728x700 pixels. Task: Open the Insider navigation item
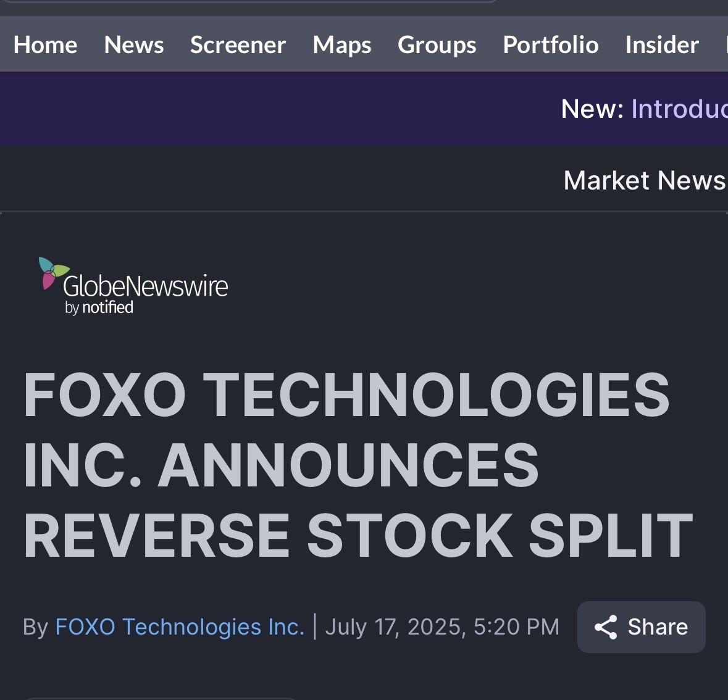662,45
